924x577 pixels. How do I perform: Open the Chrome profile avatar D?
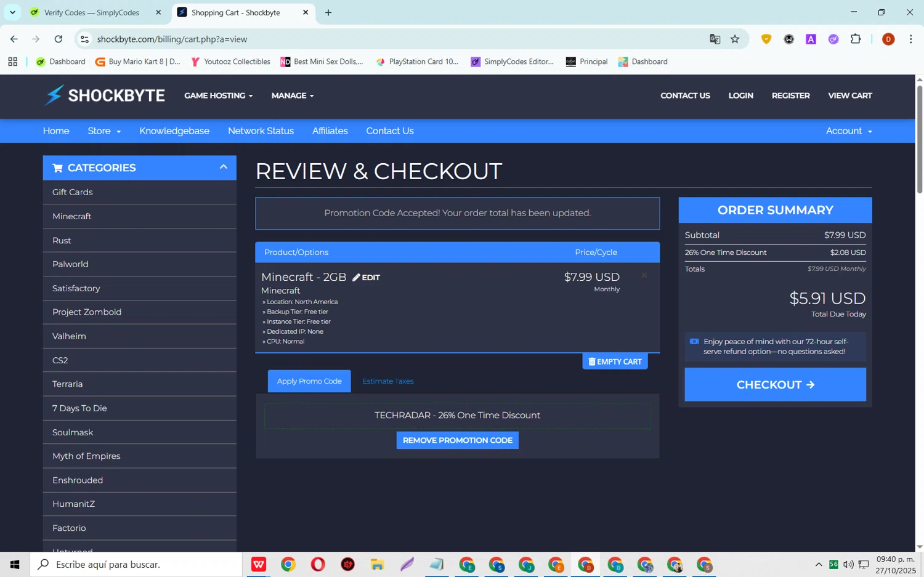(888, 39)
